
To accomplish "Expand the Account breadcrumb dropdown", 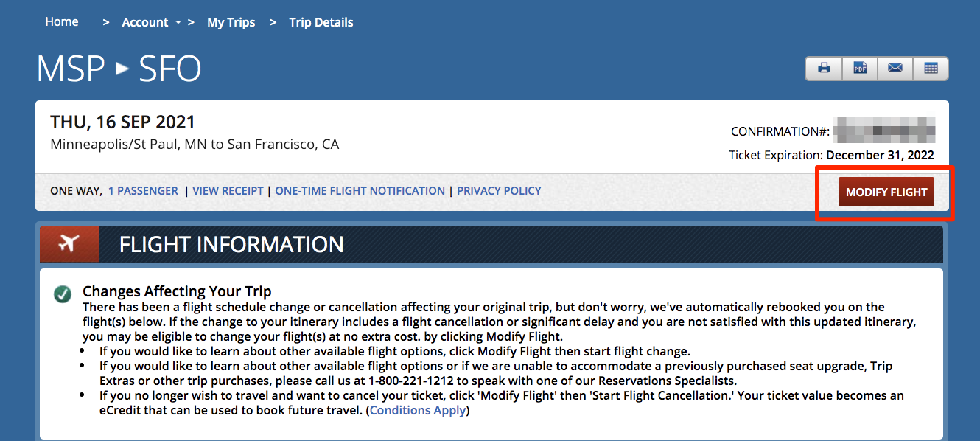I will pyautogui.click(x=177, y=22).
